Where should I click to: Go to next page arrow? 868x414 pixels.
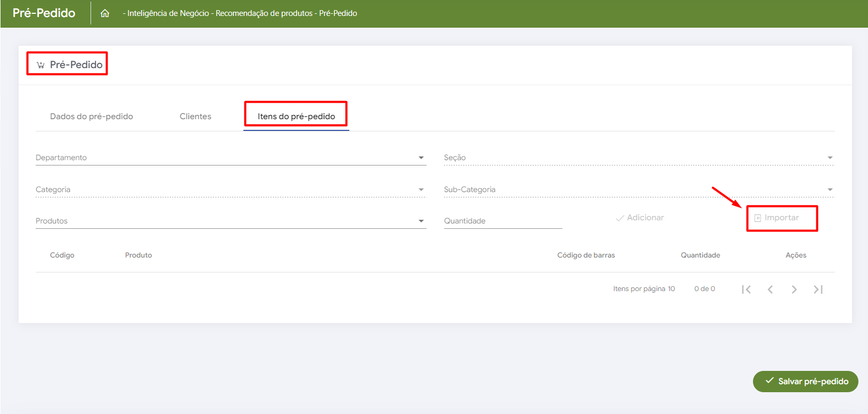click(x=794, y=289)
